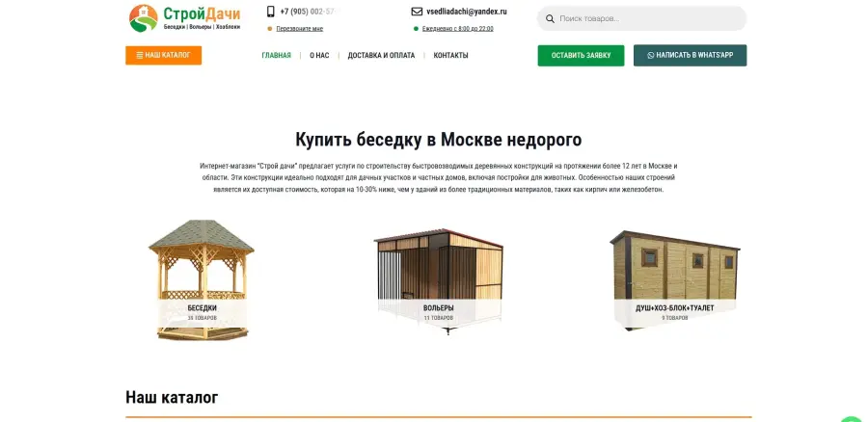
Task: Focus the Поиск товаров search field
Action: [x=641, y=19]
